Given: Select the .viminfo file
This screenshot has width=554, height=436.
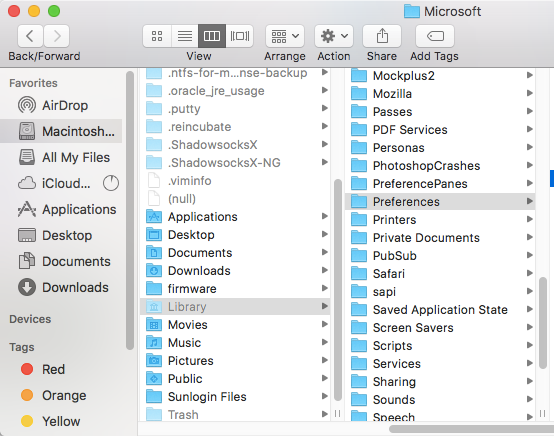Looking at the screenshot, I should (235, 181).
